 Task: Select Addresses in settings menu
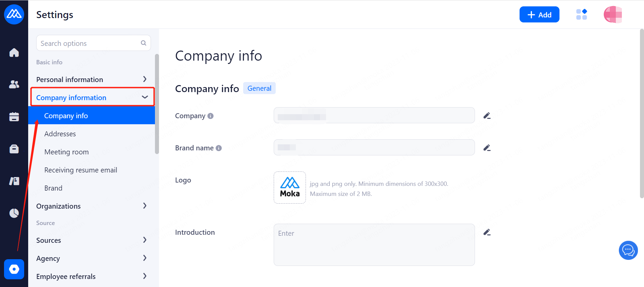[60, 134]
